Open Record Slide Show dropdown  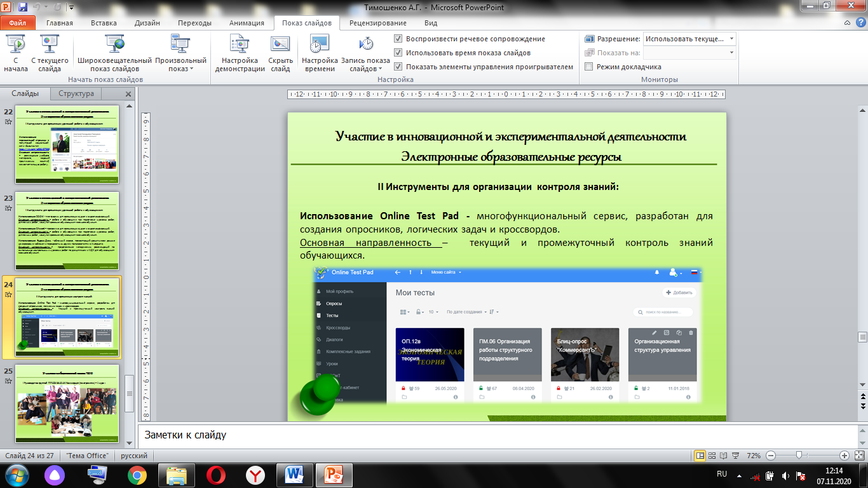[365, 54]
